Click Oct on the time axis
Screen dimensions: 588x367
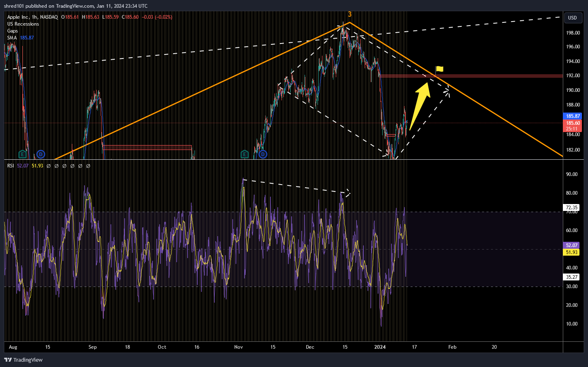pos(162,347)
